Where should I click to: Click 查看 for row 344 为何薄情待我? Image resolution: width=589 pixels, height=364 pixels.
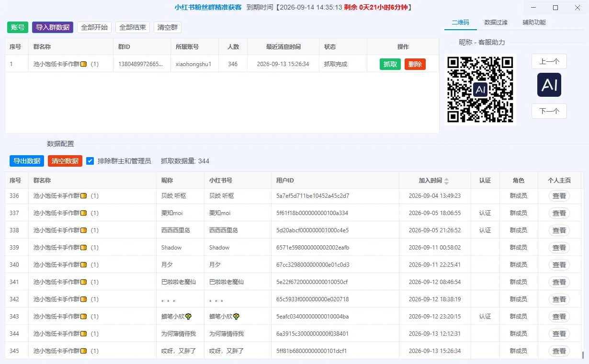pyautogui.click(x=559, y=334)
